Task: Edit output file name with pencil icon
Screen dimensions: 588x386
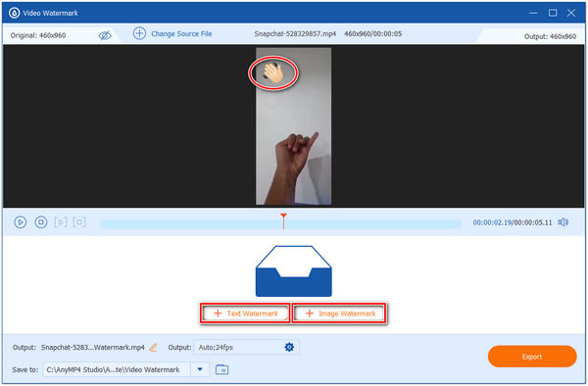Action: (153, 348)
